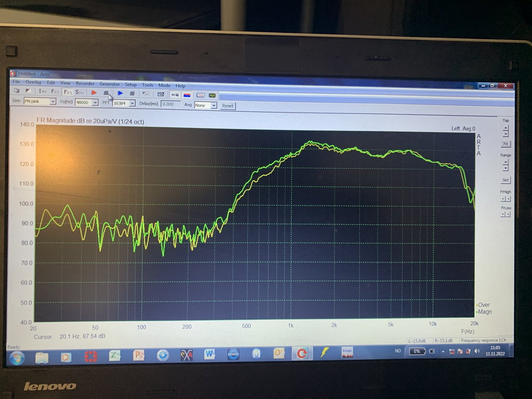Click the FrLow right arrow

tap(508, 214)
